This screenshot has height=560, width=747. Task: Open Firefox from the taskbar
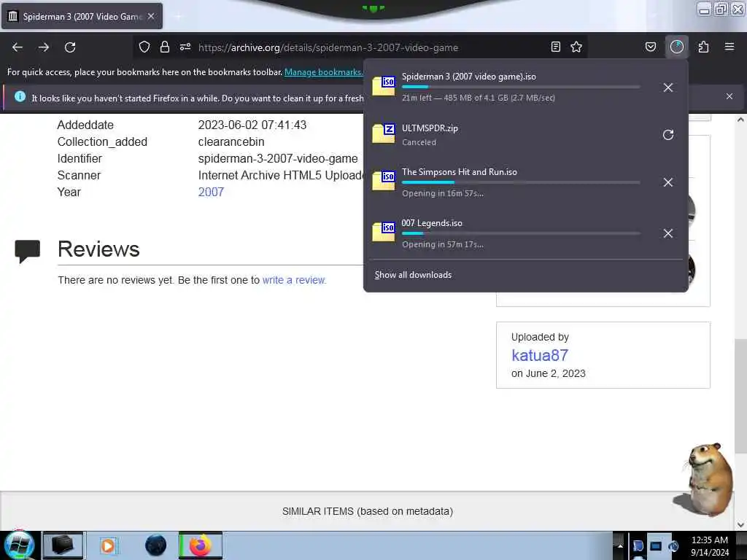pyautogui.click(x=201, y=545)
